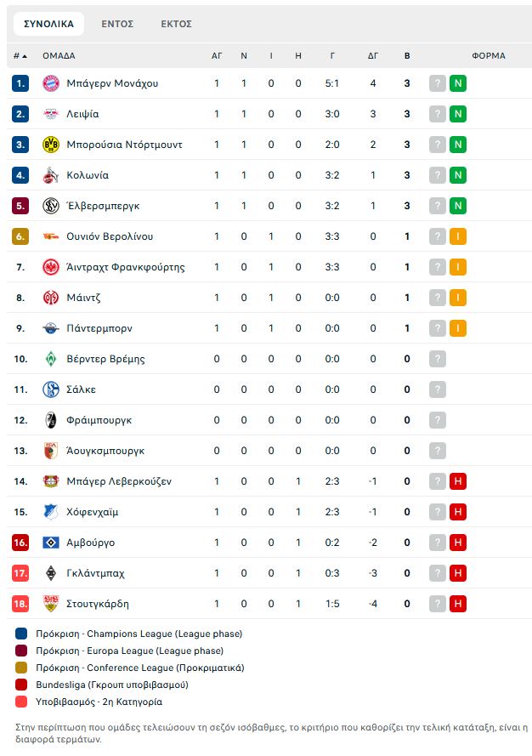The width and height of the screenshot is (532, 756).
Task: Click the red H form badge for Στουτγκάρδη
Action: 458,604
